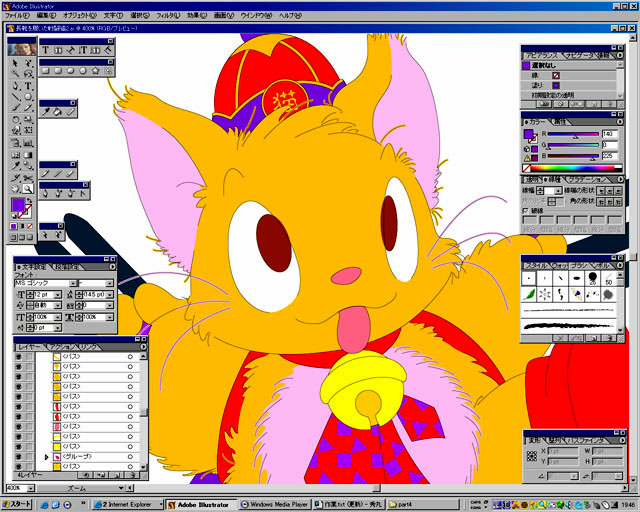Open the 線幅 stroke weight dropdown

558,191
